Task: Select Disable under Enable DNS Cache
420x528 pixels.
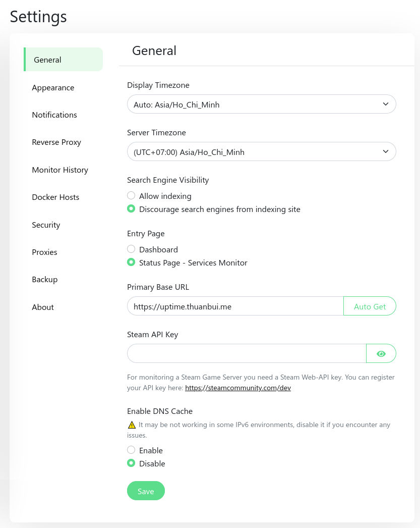Action: click(131, 463)
